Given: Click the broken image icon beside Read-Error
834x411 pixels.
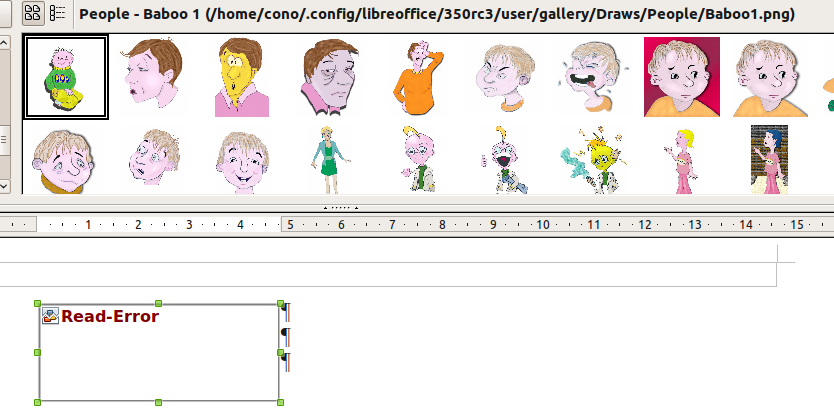Looking at the screenshot, I should [x=50, y=316].
